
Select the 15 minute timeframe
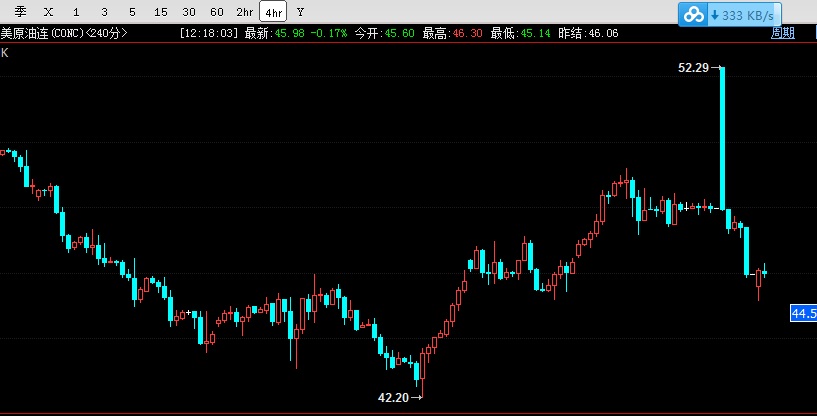pos(161,12)
